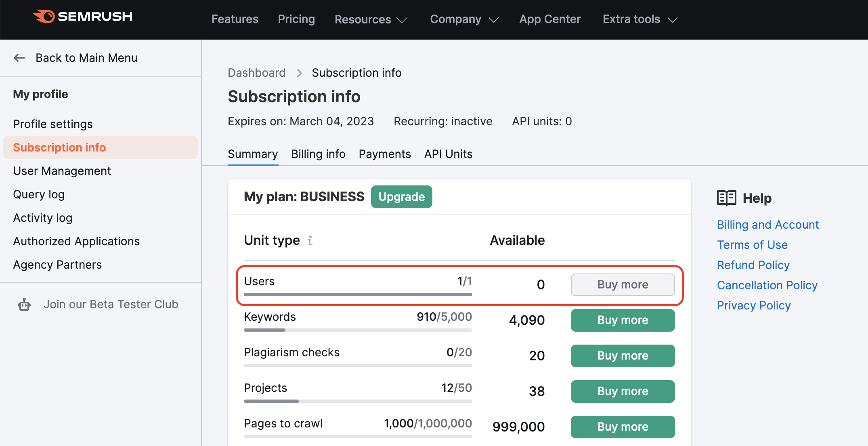868x446 pixels.
Task: Click the 'API units: 0' text
Action: click(x=542, y=121)
